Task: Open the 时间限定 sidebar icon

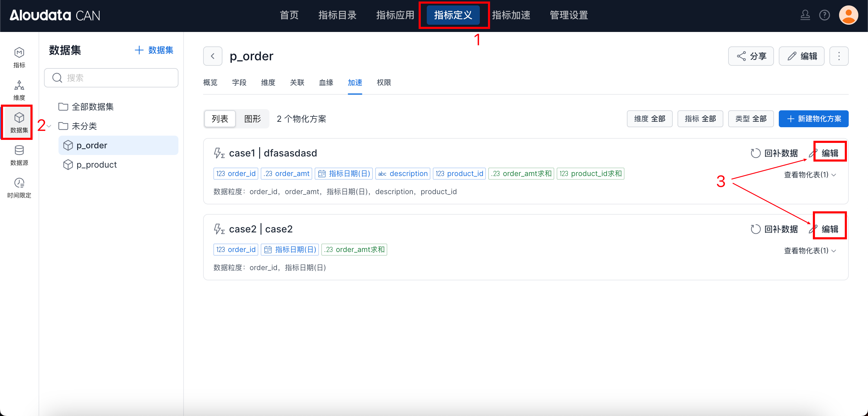Action: [x=19, y=188]
